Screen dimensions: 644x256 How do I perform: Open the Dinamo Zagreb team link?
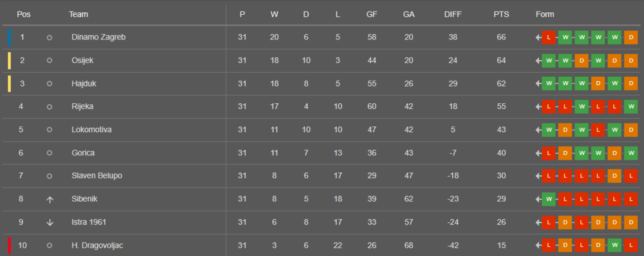click(99, 37)
